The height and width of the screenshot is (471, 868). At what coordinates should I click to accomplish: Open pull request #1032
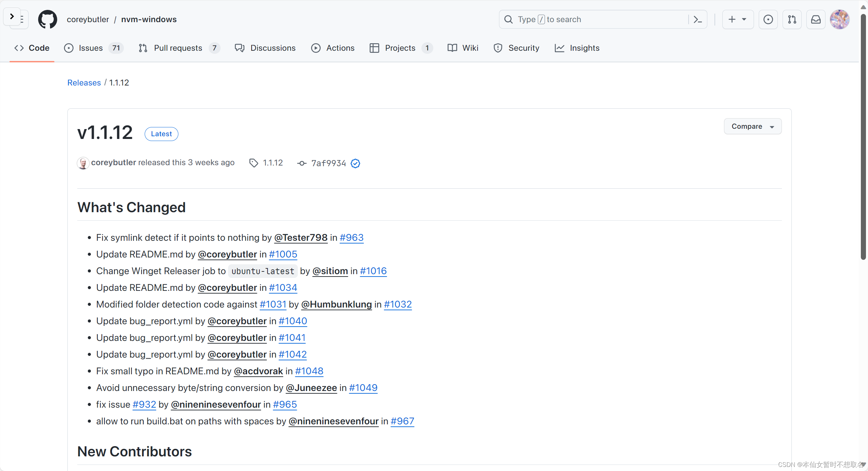coord(398,304)
